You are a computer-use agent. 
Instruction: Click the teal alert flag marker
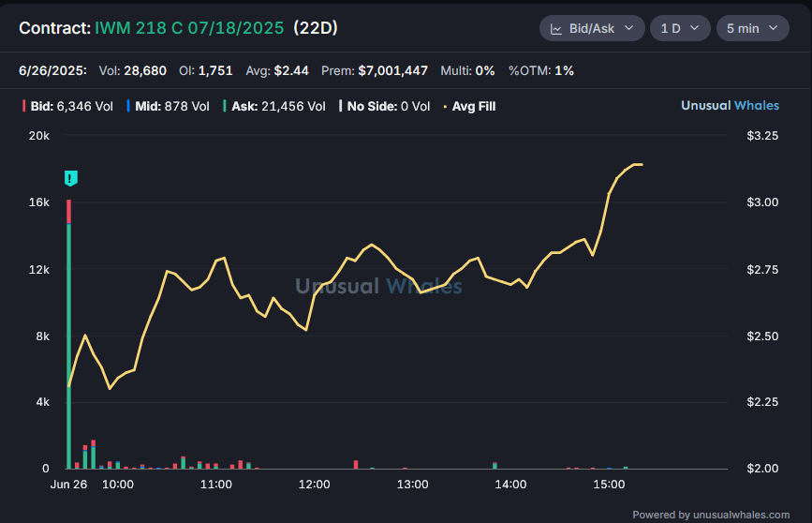pyautogui.click(x=71, y=178)
